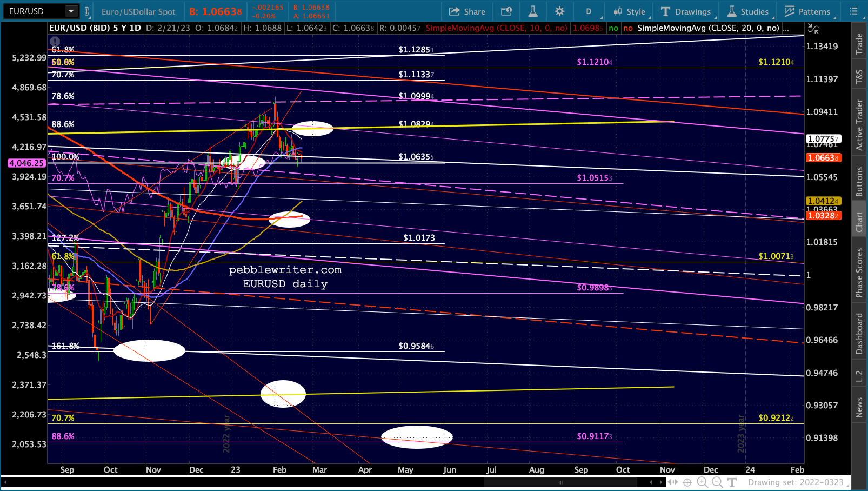Zoom in using the magnifier plus icon
The height and width of the screenshot is (491, 868).
(702, 482)
